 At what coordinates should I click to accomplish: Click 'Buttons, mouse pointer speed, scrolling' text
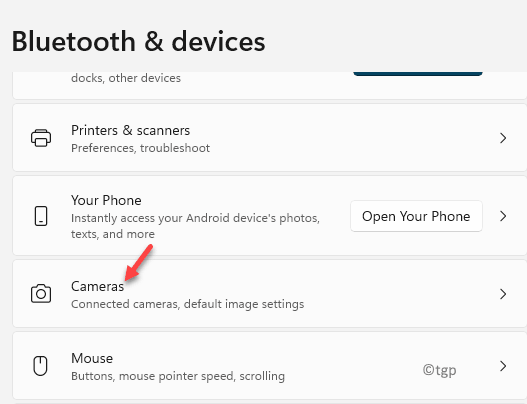[178, 376]
